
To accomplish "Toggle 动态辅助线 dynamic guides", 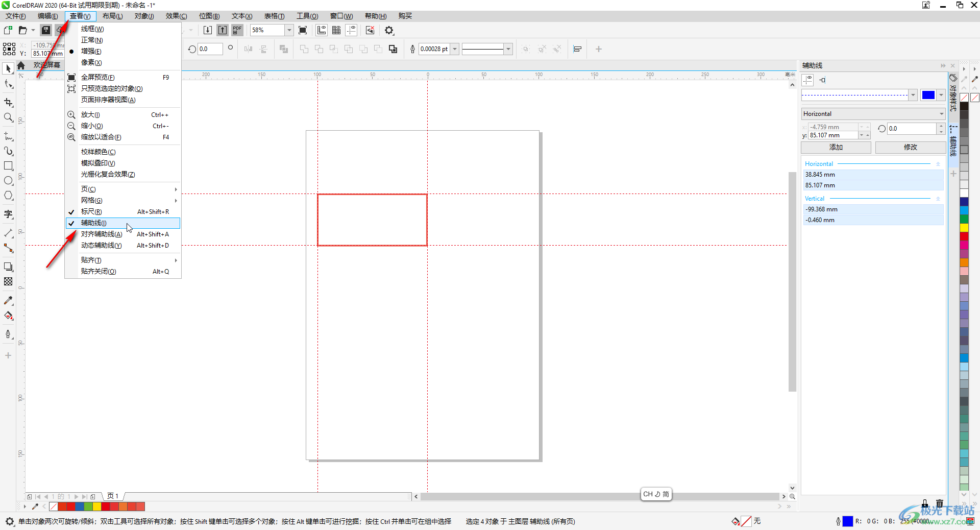I will tap(123, 246).
